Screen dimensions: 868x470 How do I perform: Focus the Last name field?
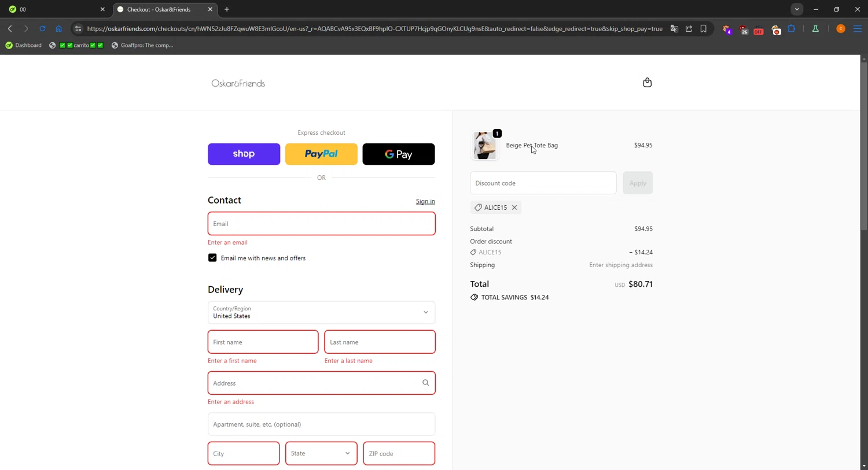pos(380,342)
